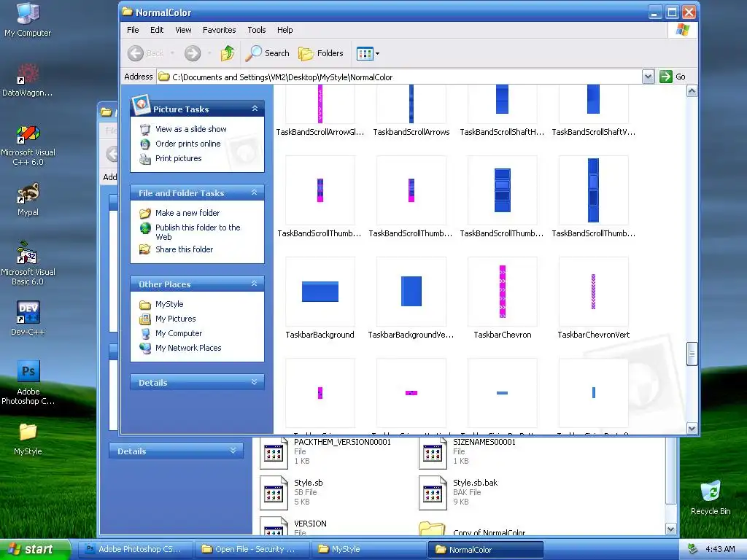Viewport: 747px width, 560px height.
Task: Open the File menu
Action: pyautogui.click(x=133, y=29)
